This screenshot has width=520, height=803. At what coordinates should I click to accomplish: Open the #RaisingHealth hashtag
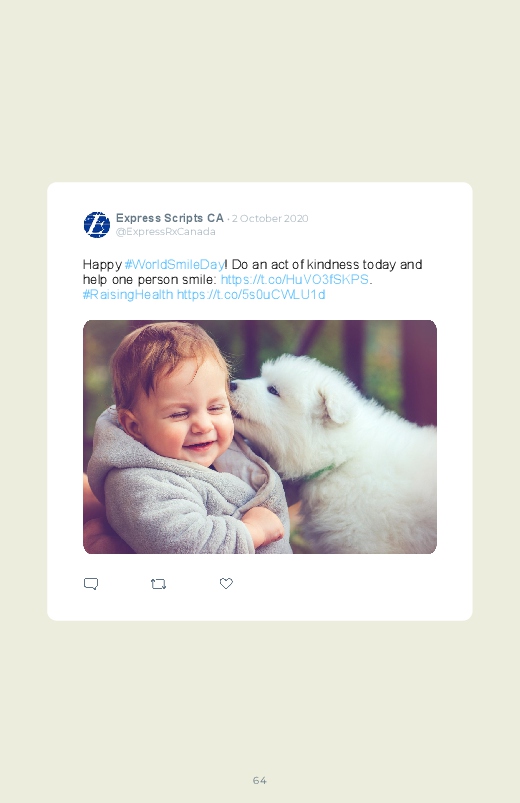[x=128, y=294]
